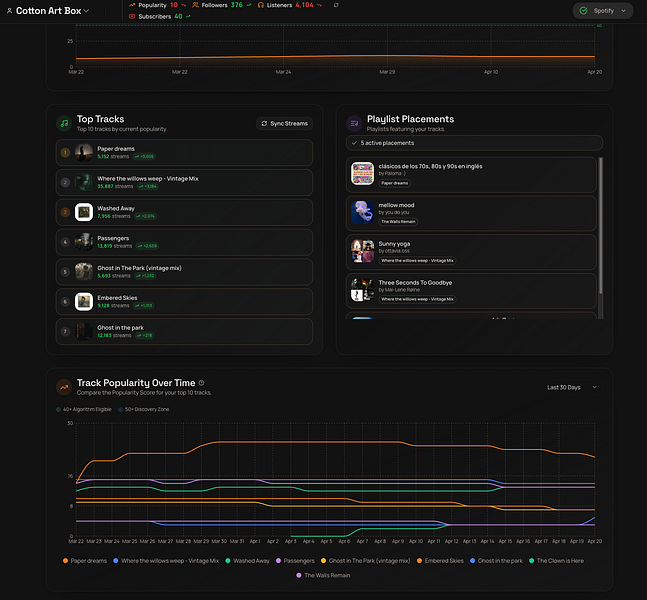647x600 pixels.
Task: Open the Last 30 Days range dropdown
Action: [x=571, y=387]
